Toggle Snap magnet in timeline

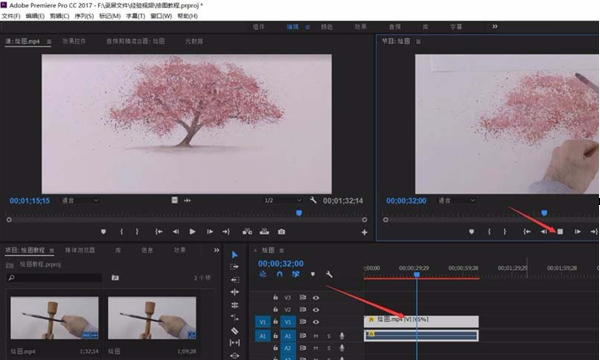280,274
